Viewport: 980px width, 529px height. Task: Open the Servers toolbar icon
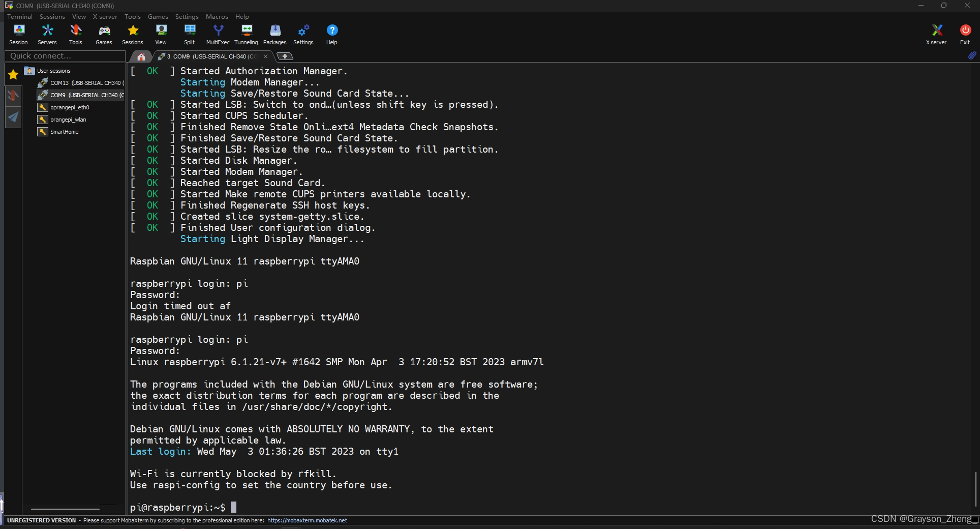(47, 35)
